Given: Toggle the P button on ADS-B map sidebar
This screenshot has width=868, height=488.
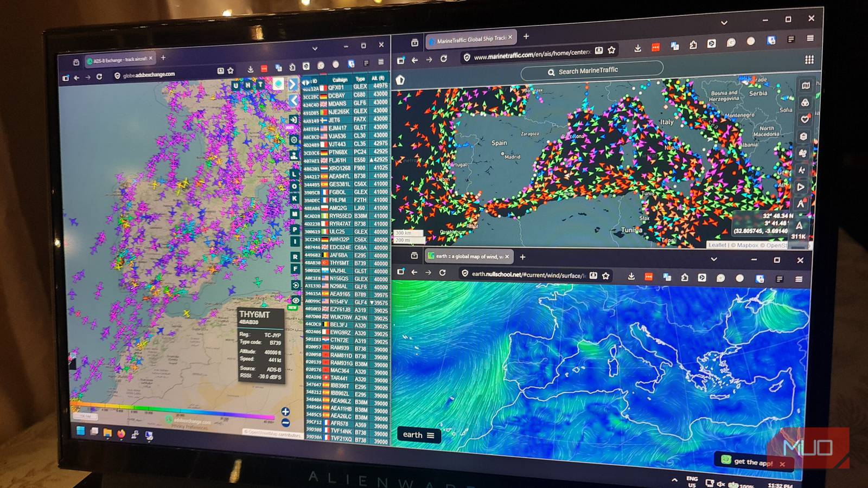Looking at the screenshot, I should point(295,229).
